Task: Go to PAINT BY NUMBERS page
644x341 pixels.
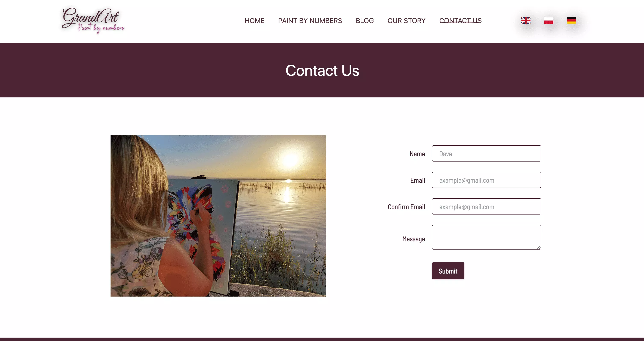Action: [310, 21]
